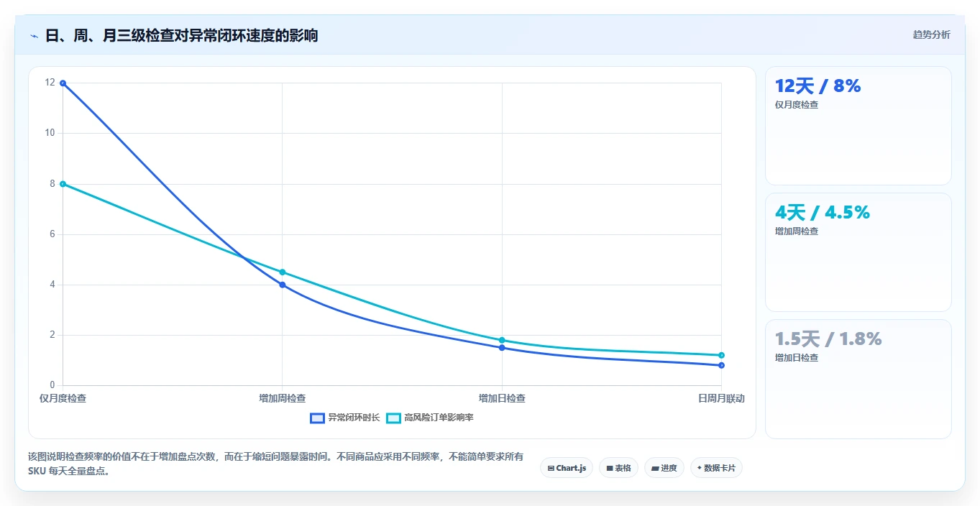Click the description paragraph starting 该图说明检查频率

(276, 464)
